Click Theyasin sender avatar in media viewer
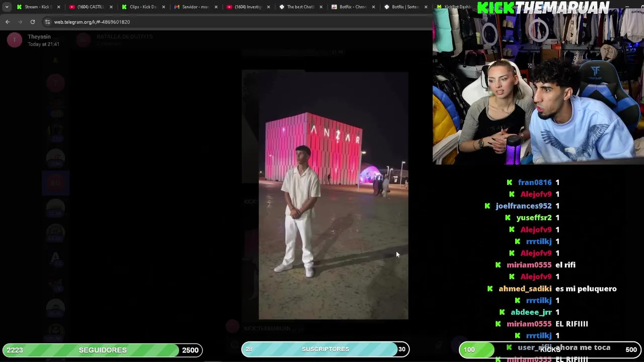The width and height of the screenshot is (644, 362). click(15, 40)
